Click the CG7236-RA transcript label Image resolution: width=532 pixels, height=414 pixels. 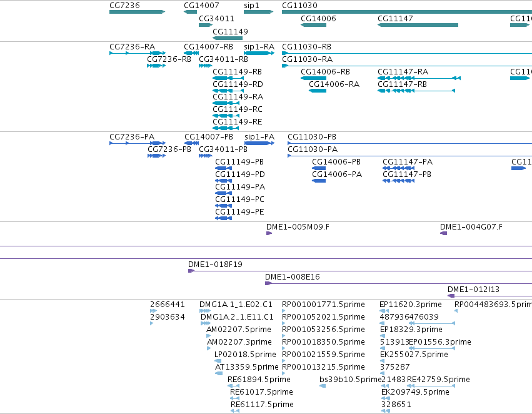click(133, 47)
